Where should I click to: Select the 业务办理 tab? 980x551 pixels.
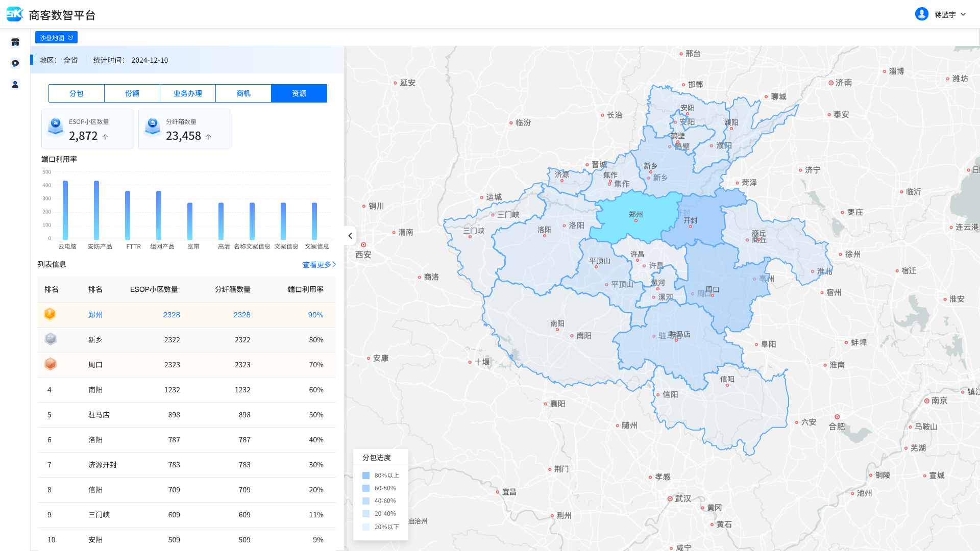188,93
